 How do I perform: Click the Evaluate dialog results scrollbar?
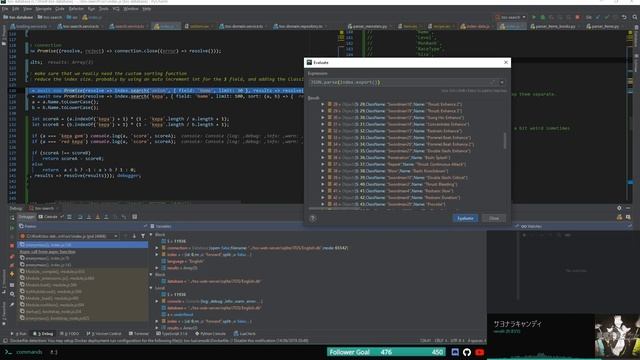point(505,141)
